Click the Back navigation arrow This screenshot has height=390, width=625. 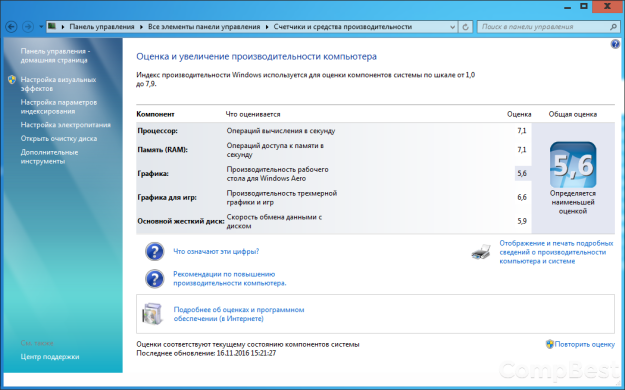tap(11, 27)
